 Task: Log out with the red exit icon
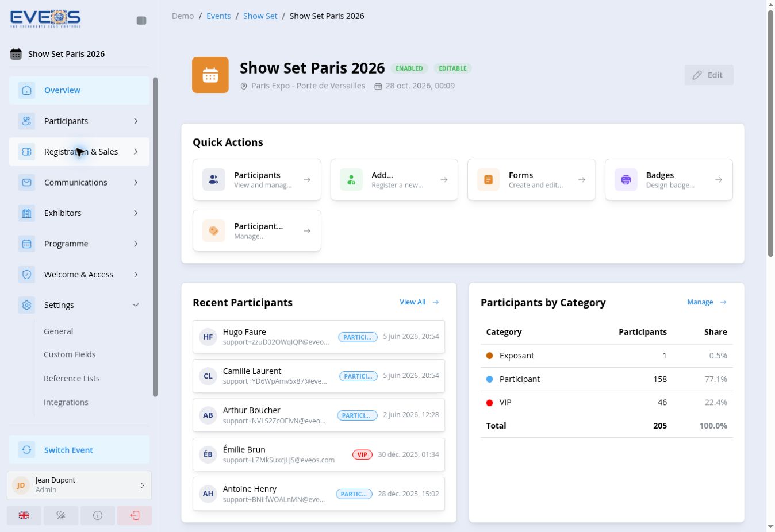pos(135,515)
